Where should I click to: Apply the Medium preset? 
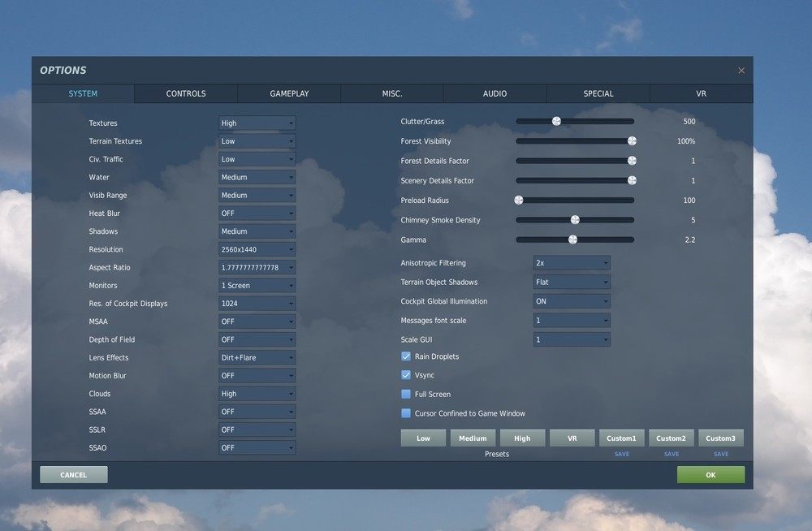[x=473, y=438]
